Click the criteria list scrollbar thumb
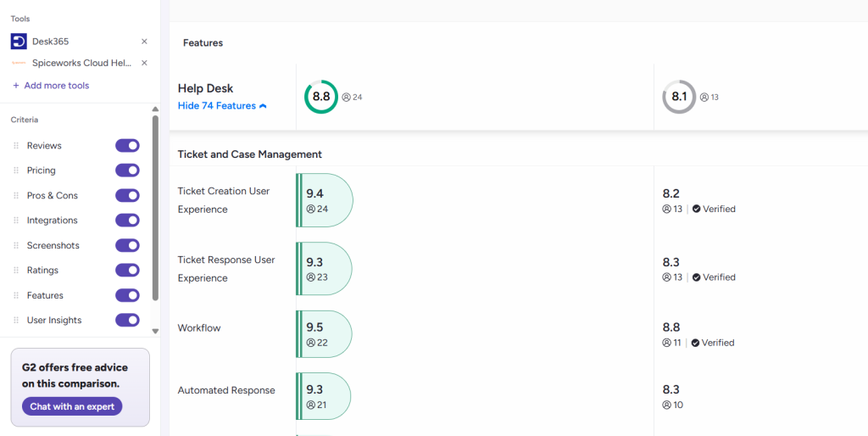The height and width of the screenshot is (436, 868). pos(156,208)
